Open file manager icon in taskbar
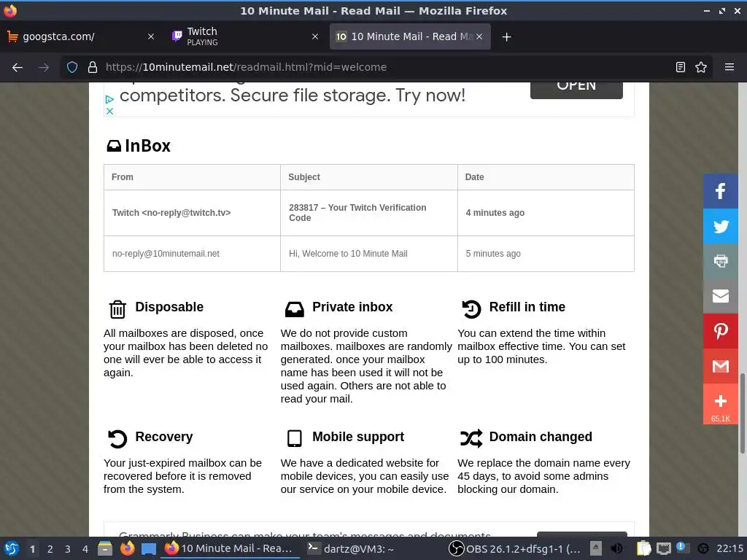Viewport: 747px width, 560px height. (x=105, y=548)
